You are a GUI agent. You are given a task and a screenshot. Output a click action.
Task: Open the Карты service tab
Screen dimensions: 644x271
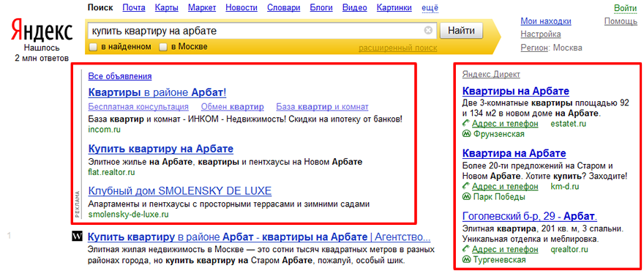pyautogui.click(x=166, y=7)
